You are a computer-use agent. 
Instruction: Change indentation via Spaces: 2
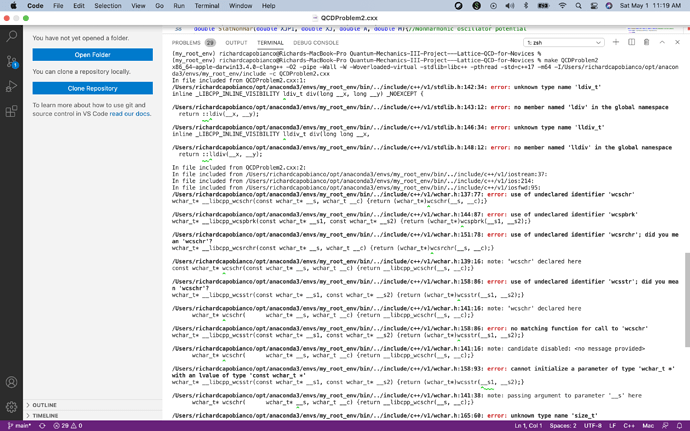pos(563,426)
